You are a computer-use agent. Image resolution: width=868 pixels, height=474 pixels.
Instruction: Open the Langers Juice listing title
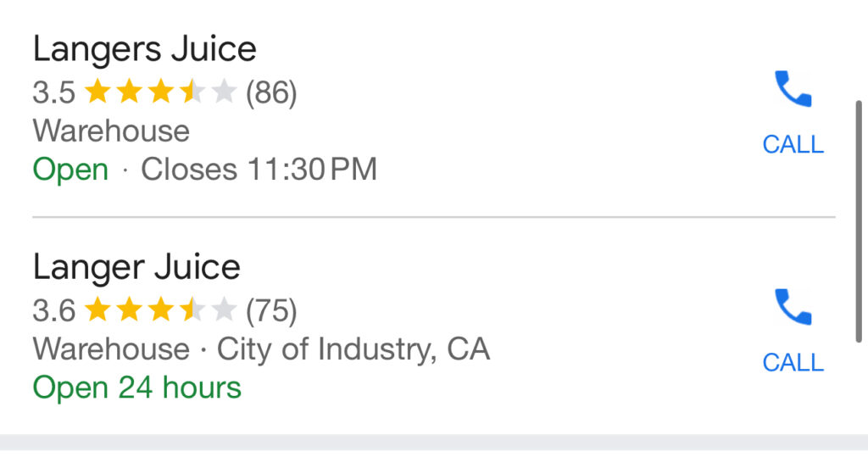tap(144, 49)
